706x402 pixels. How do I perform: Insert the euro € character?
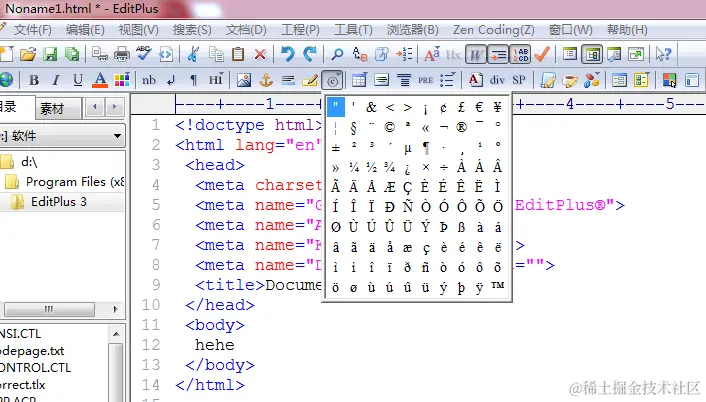pos(479,107)
